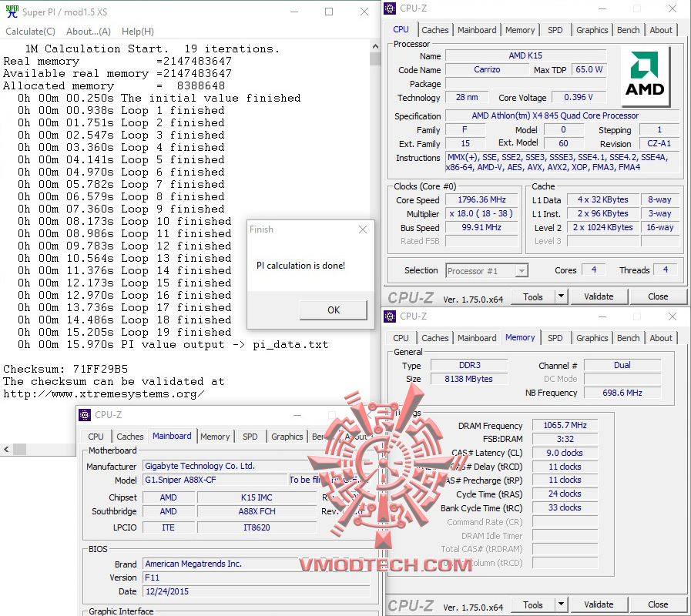Select the CPU tab in Mainboard CPU-Z window

coord(96,437)
